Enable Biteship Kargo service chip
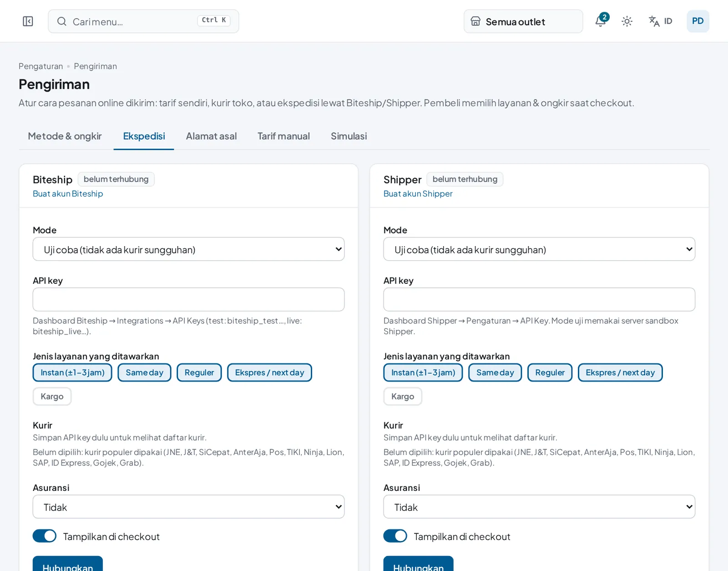Screen dimensions: 728x571 52,396
